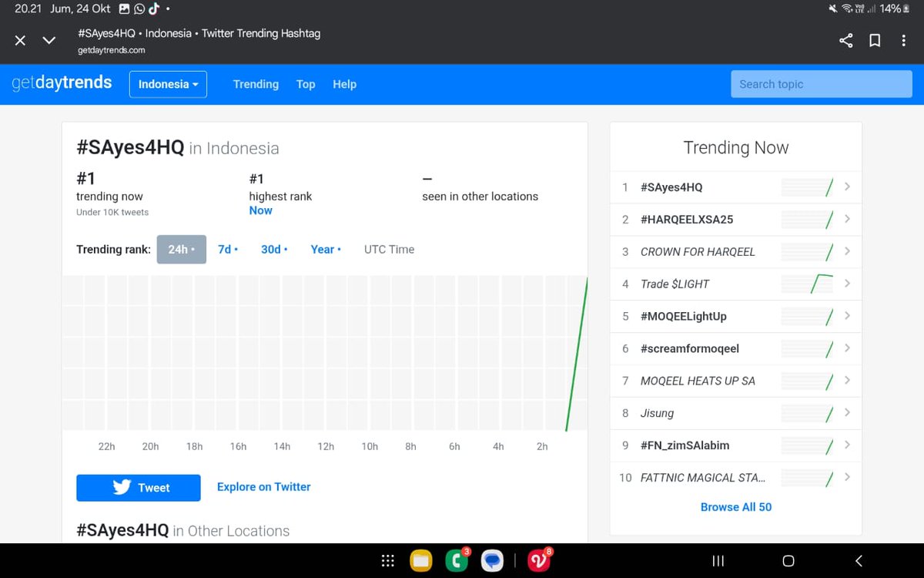Tap the battery 14% indicator
The width and height of the screenshot is (924, 578).
(x=895, y=8)
